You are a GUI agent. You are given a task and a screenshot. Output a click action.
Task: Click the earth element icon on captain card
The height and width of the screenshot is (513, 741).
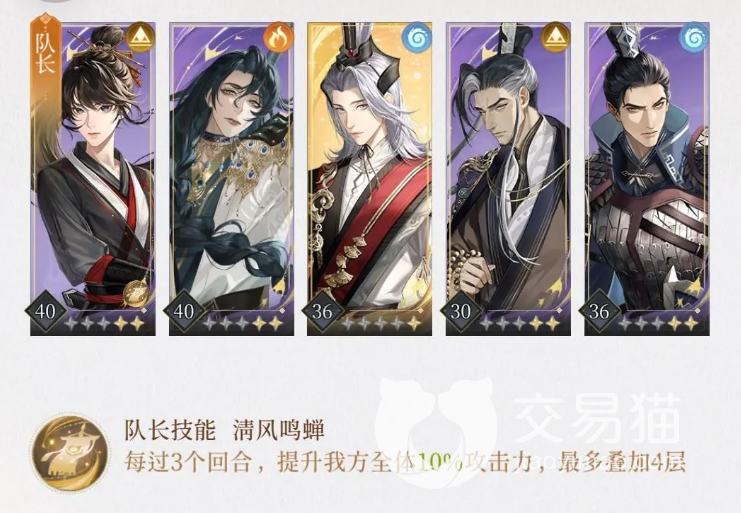pyautogui.click(x=139, y=37)
